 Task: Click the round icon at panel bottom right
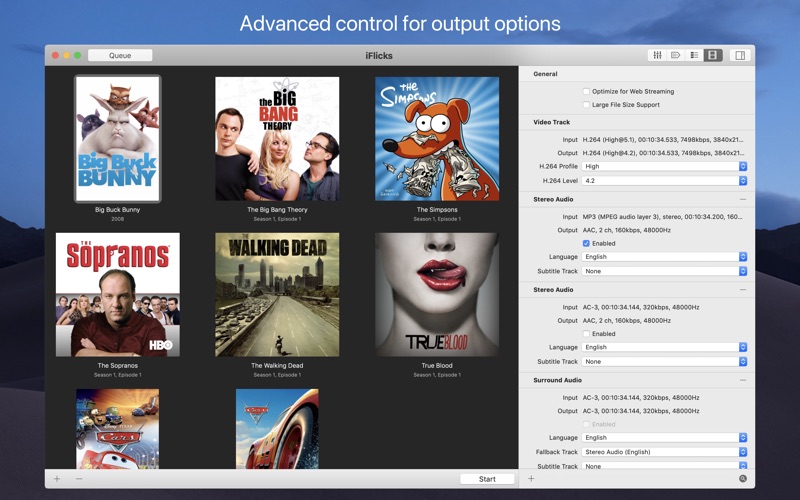[743, 479]
